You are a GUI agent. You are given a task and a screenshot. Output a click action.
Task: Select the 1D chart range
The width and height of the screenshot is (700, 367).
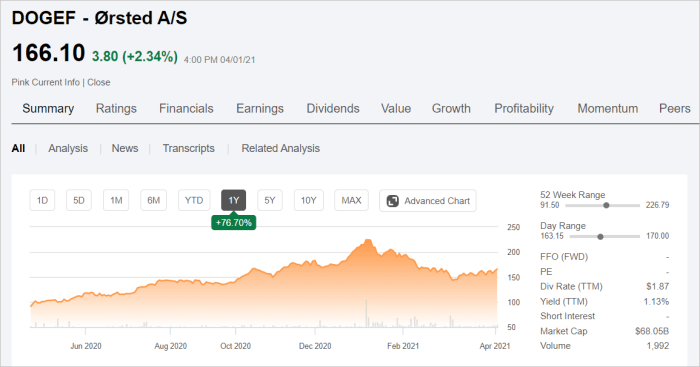pyautogui.click(x=42, y=200)
